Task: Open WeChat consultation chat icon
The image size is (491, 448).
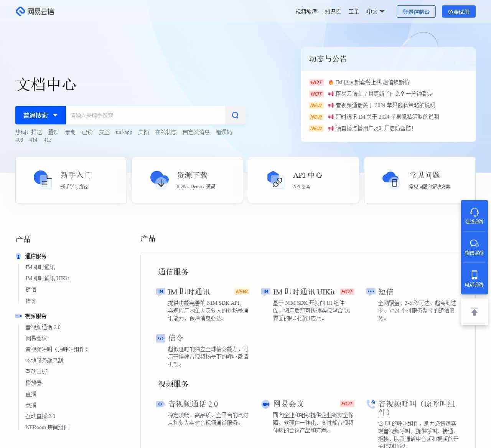Action: point(474,244)
